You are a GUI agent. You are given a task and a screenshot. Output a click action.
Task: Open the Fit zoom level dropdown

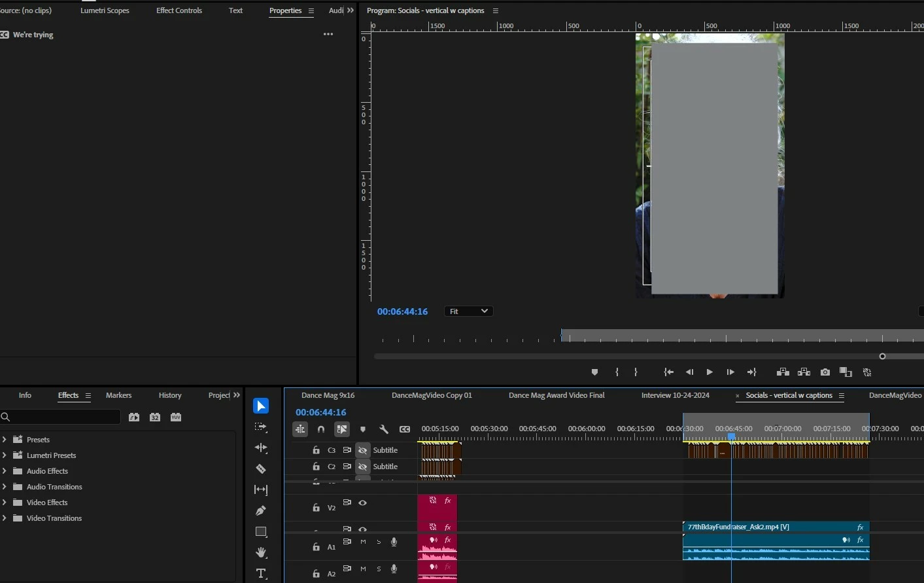(468, 311)
